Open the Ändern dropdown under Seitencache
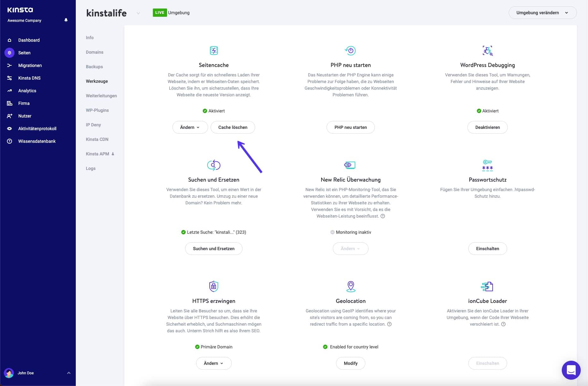This screenshot has height=386, width=588. pos(190,127)
